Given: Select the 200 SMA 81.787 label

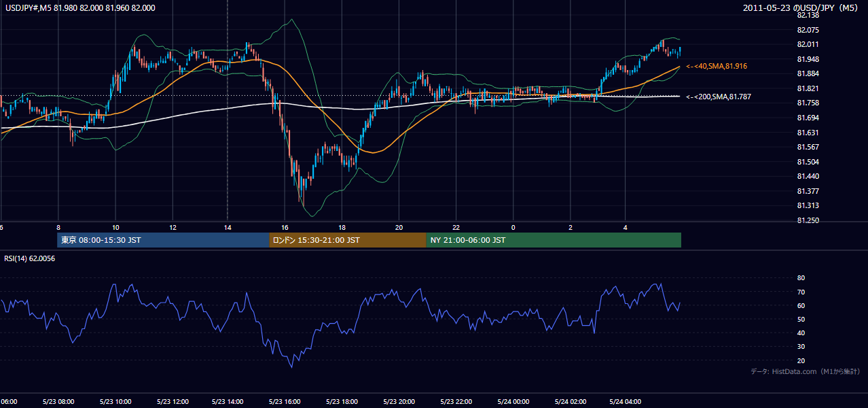Looking at the screenshot, I should (719, 97).
